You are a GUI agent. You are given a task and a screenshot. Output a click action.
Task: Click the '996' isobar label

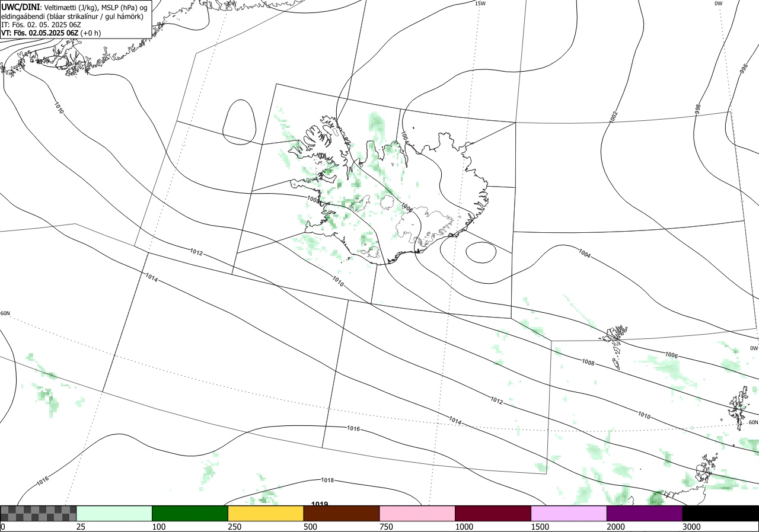click(x=744, y=68)
